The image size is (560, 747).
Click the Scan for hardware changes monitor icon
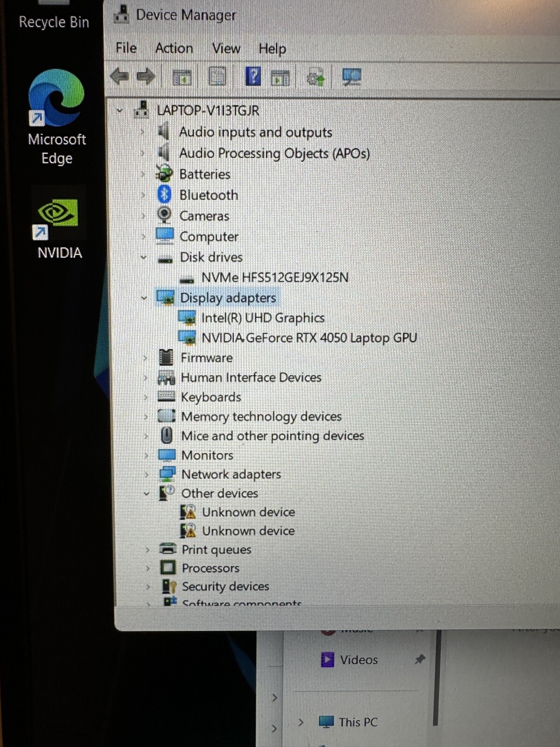pyautogui.click(x=351, y=77)
